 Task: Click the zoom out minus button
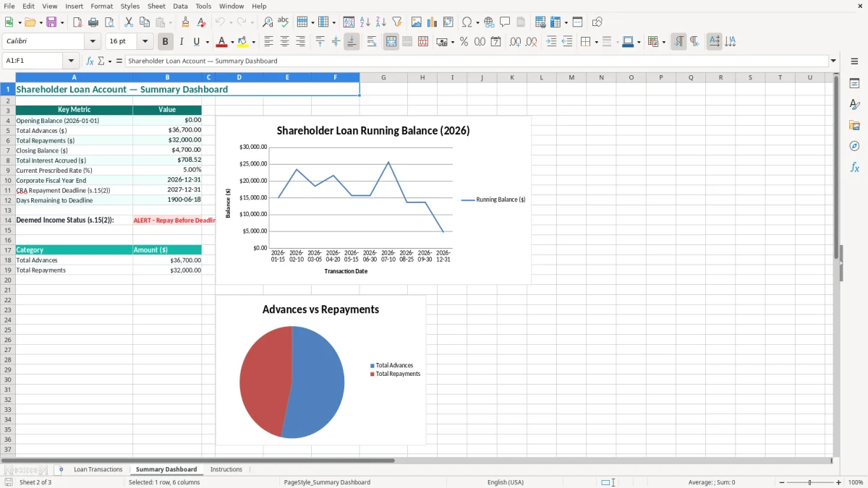pyautogui.click(x=782, y=482)
